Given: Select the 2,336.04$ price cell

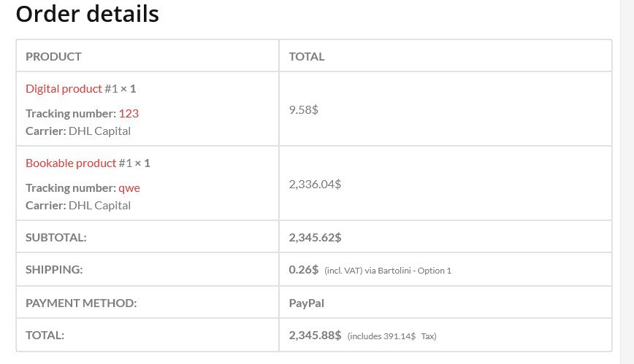Looking at the screenshot, I should [315, 184].
